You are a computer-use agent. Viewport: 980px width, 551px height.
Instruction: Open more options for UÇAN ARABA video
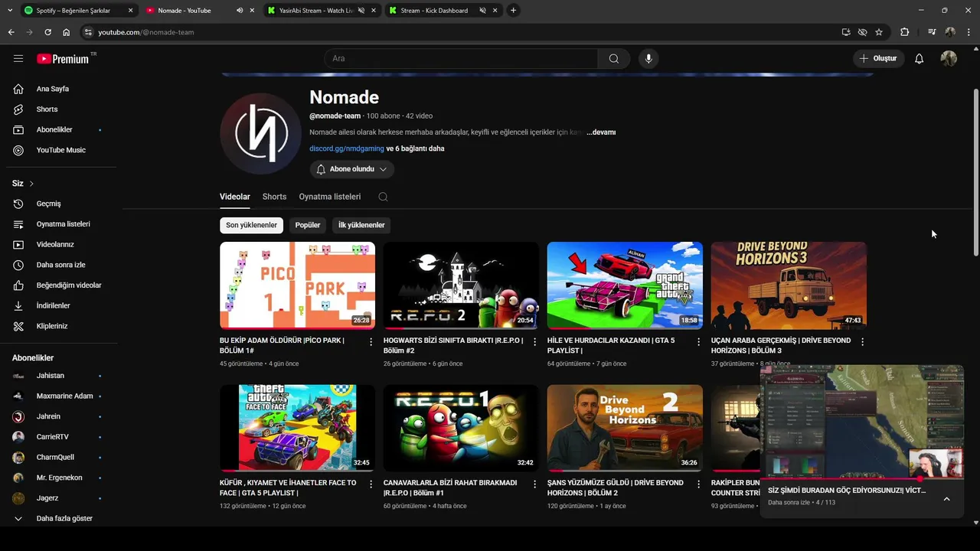[x=862, y=342]
